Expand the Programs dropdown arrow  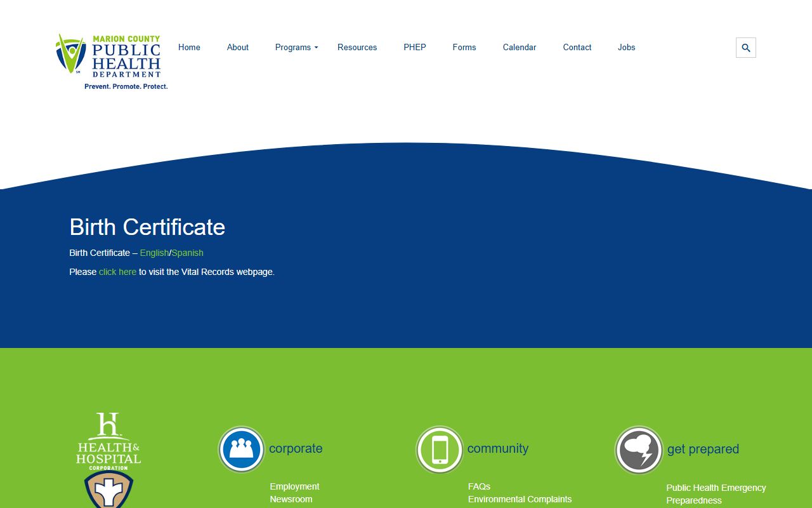point(316,48)
